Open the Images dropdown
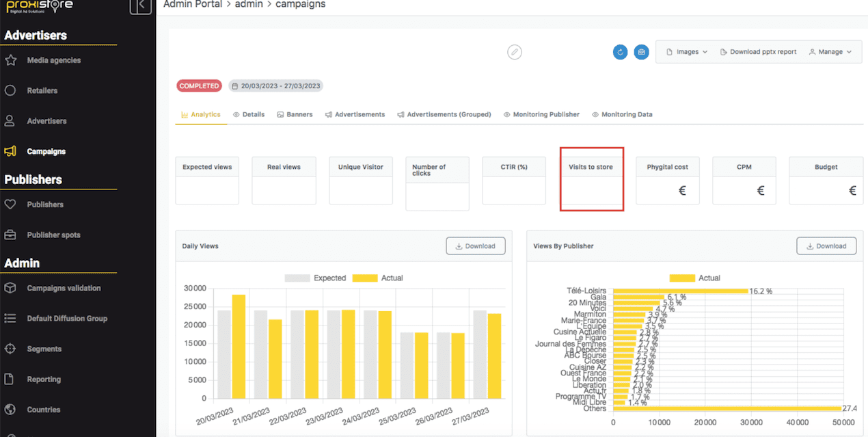Screen dimensions: 868x437 687,52
